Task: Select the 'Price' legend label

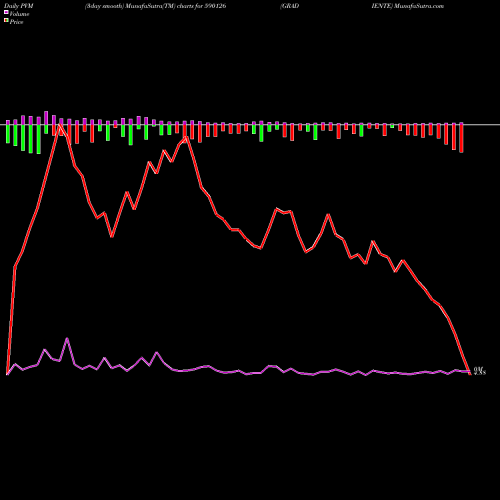Action: tap(16, 22)
